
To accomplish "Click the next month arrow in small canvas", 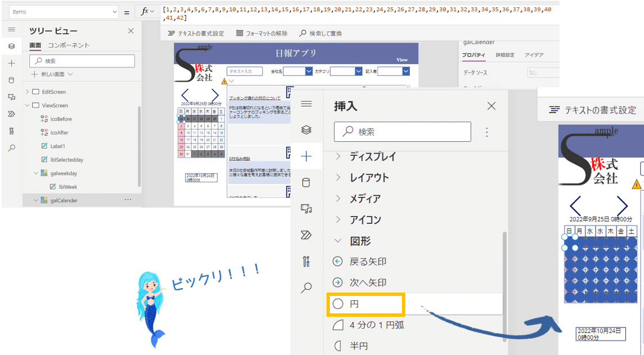I will coord(215,95).
